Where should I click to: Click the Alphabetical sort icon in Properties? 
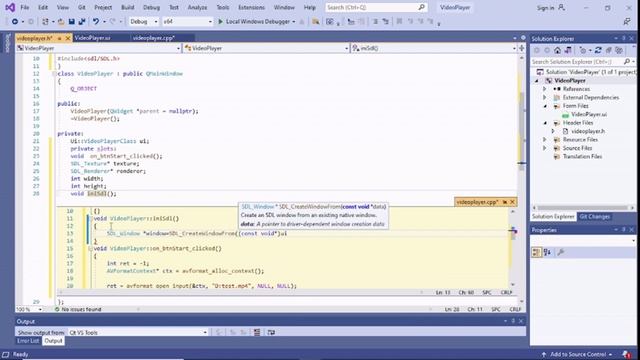pyautogui.click(x=547, y=253)
